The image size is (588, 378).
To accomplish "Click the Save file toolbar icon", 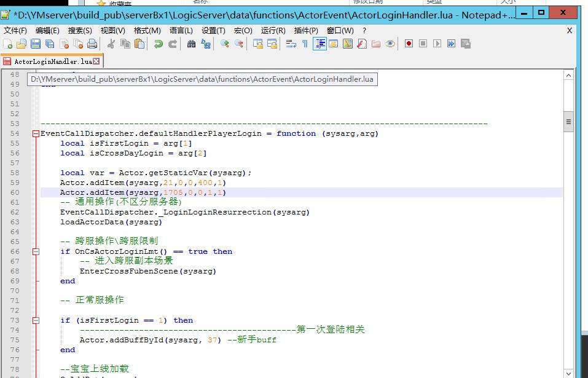I will point(35,44).
